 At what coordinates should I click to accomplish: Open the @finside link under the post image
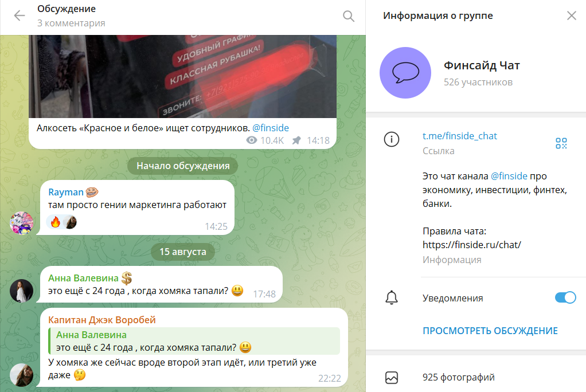click(x=270, y=128)
